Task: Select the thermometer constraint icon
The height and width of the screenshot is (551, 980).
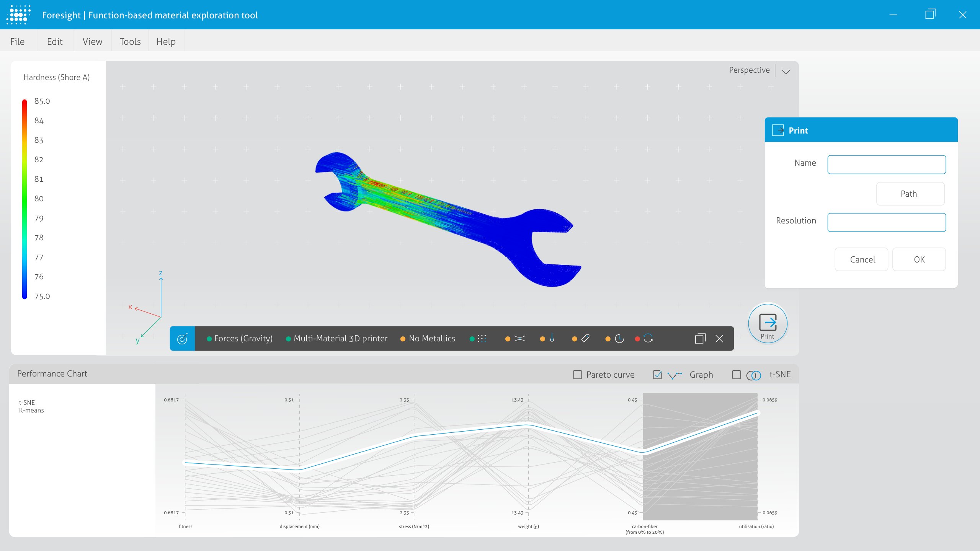Action: click(552, 338)
